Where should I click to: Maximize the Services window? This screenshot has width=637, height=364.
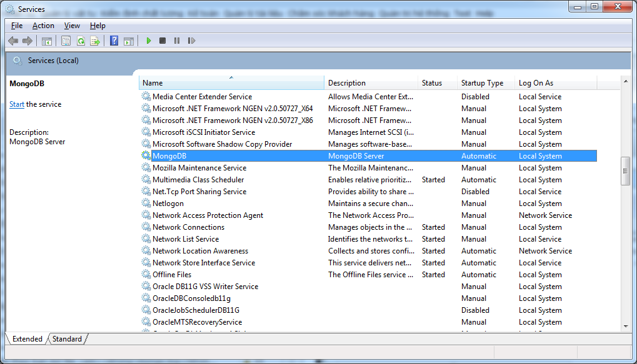point(594,6)
